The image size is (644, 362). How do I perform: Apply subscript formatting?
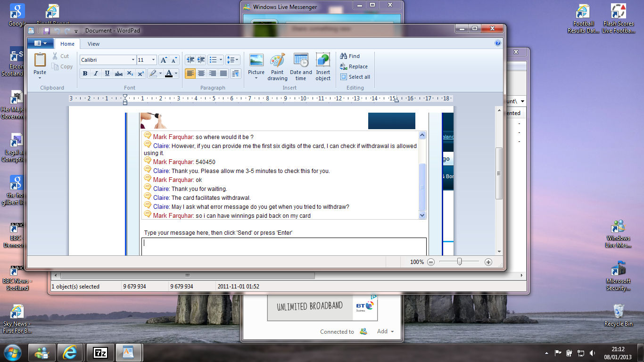click(130, 74)
